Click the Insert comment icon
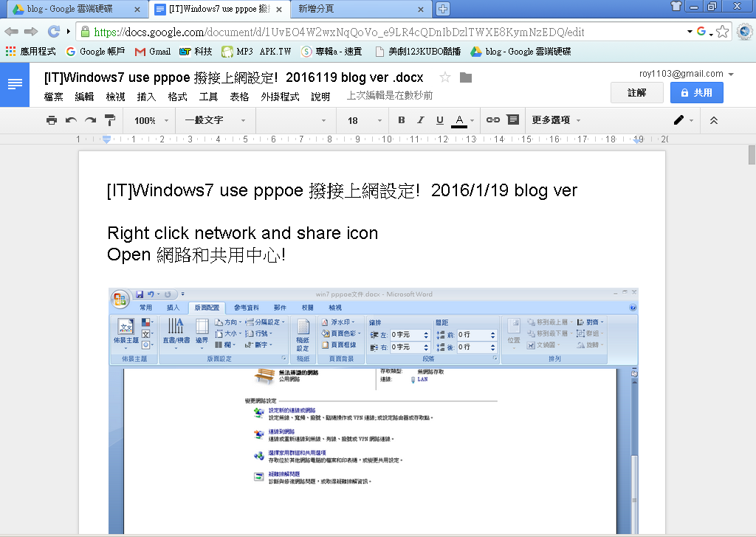The width and height of the screenshot is (756, 537). 513,120
